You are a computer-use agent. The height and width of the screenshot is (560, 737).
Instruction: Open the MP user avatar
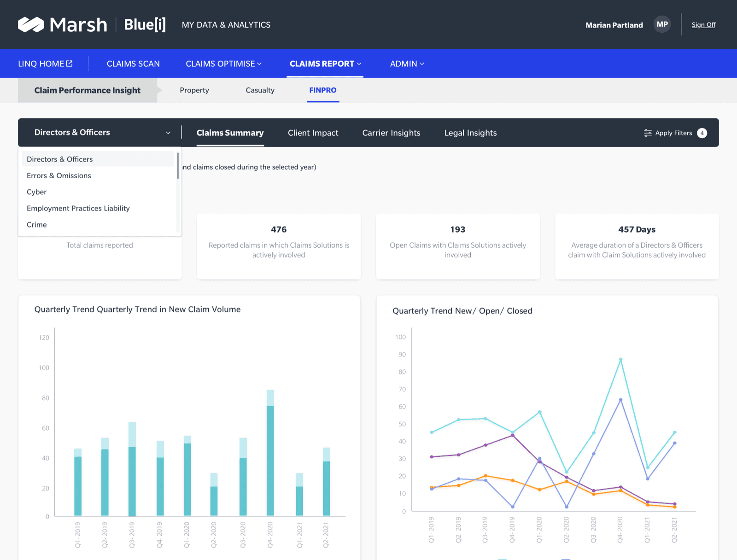(x=662, y=24)
